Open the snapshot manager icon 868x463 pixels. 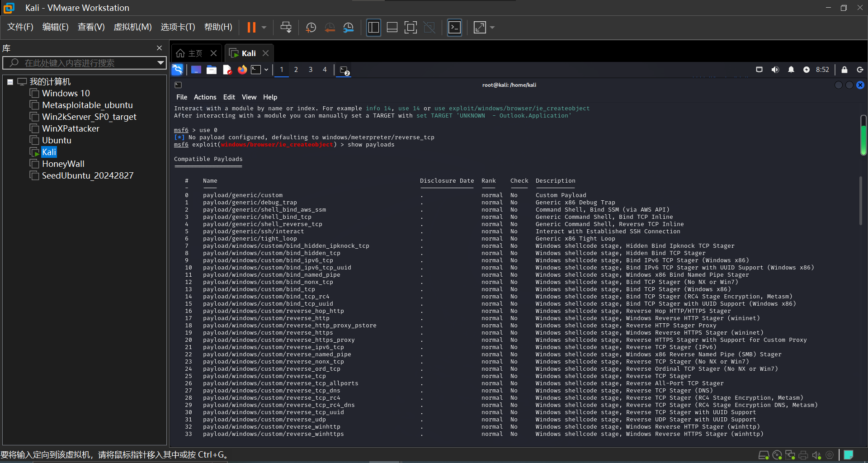click(x=348, y=28)
